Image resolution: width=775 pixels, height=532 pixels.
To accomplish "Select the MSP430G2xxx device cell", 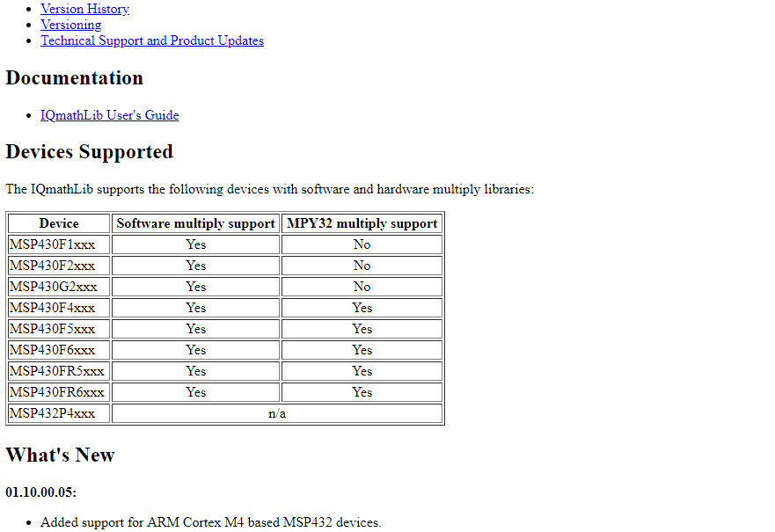I will (59, 287).
